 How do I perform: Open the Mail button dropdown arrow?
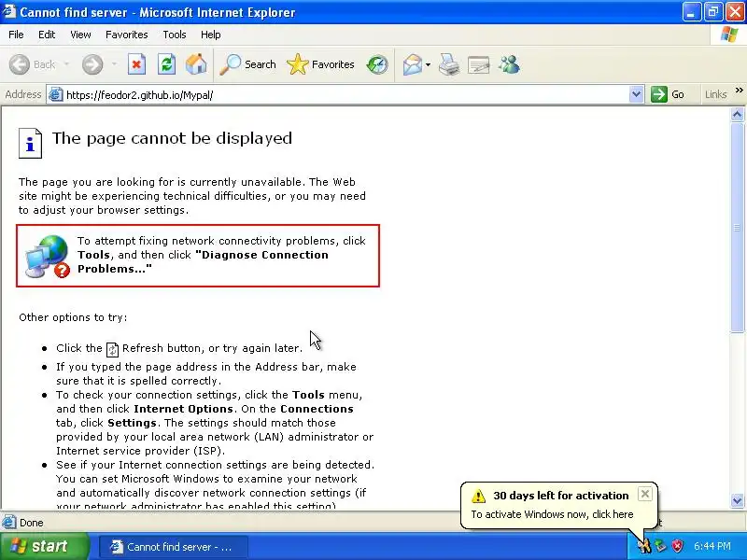click(428, 64)
